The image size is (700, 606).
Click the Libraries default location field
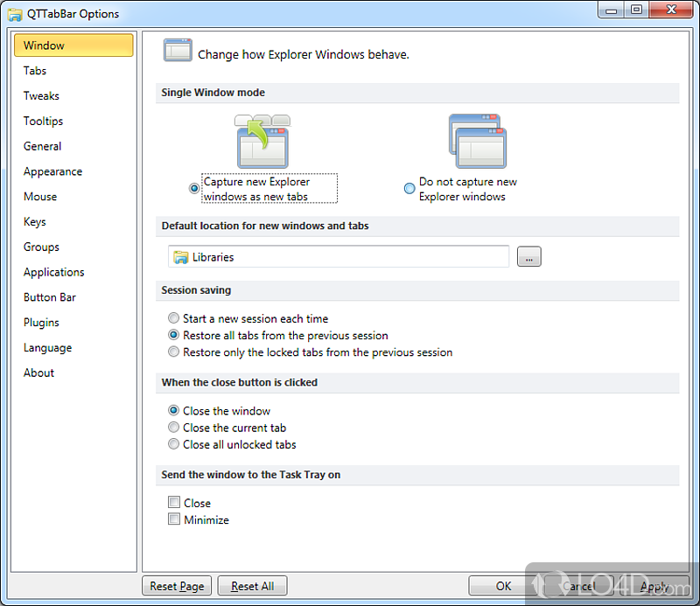339,256
